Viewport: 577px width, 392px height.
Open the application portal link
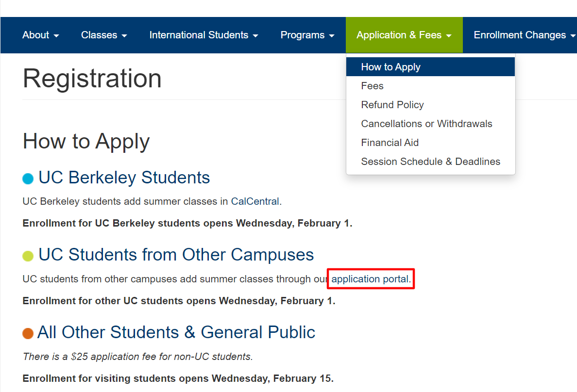click(x=370, y=279)
